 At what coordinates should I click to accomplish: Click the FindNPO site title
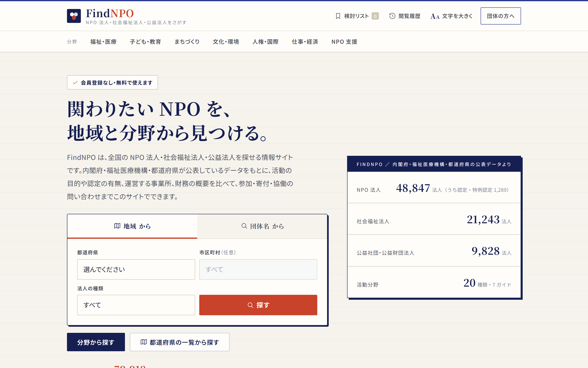click(x=110, y=13)
